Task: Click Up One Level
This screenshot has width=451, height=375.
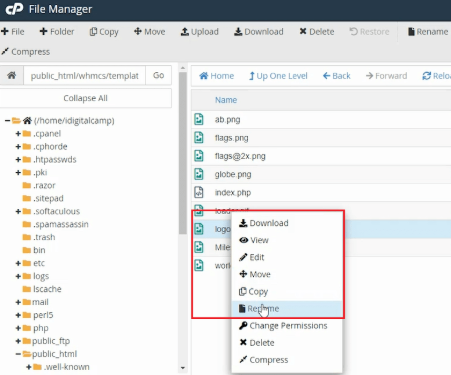Action: coord(278,76)
